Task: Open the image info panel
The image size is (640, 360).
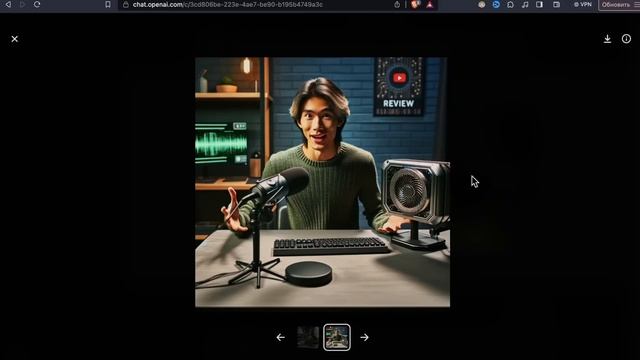Action: click(626, 39)
